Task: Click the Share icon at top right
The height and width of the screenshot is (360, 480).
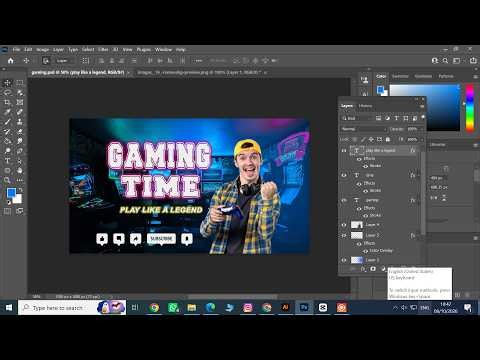Action: [x=473, y=61]
